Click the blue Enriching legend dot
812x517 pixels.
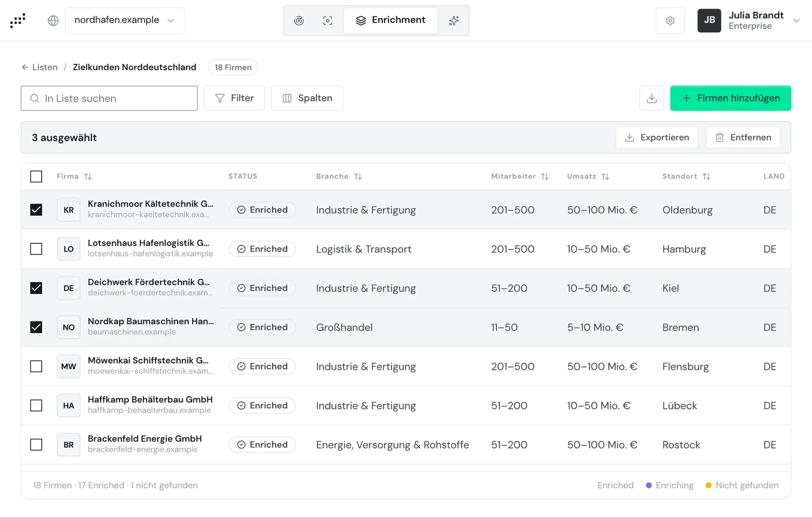[649, 485]
